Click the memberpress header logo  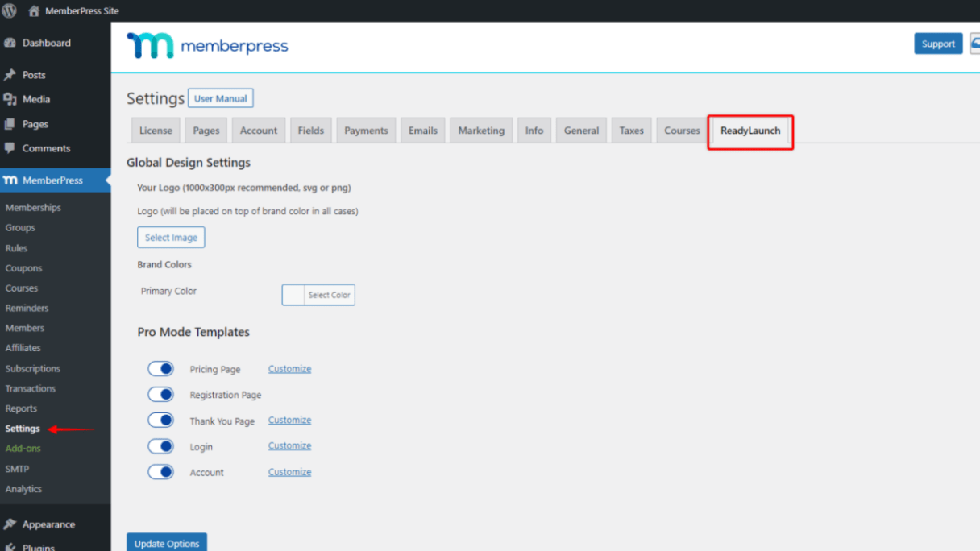pyautogui.click(x=207, y=46)
